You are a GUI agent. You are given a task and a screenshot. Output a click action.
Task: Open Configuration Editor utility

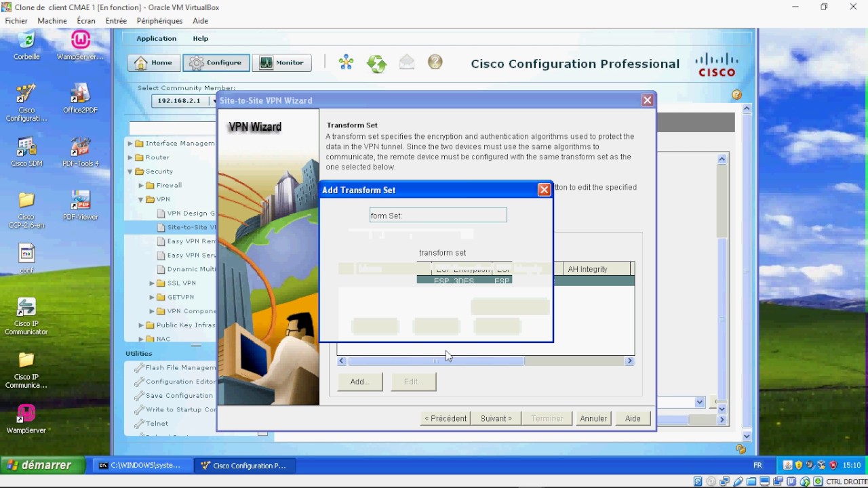click(176, 382)
